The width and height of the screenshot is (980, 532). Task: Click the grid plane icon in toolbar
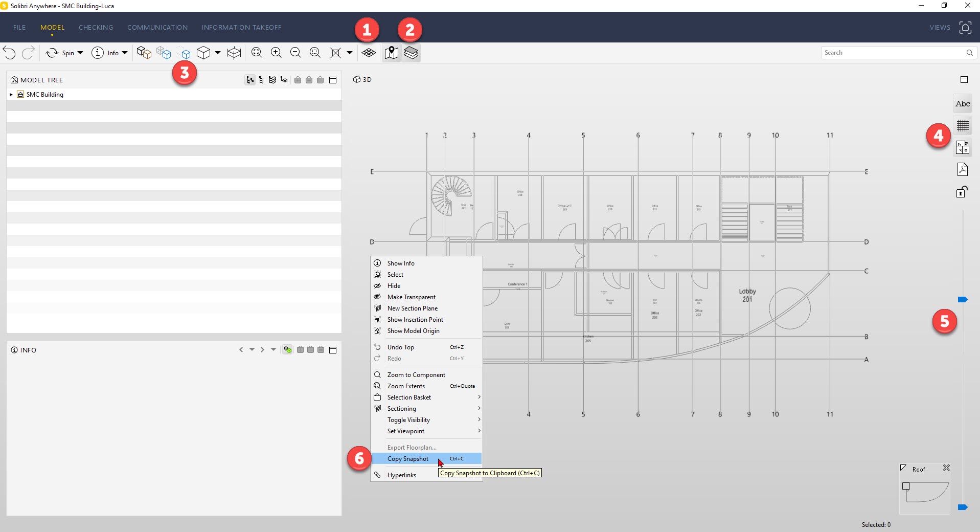[x=369, y=53]
